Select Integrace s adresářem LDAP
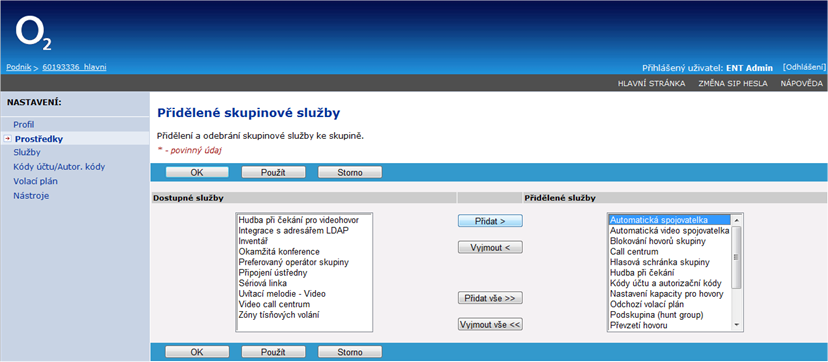This screenshot has width=828, height=362. click(294, 230)
